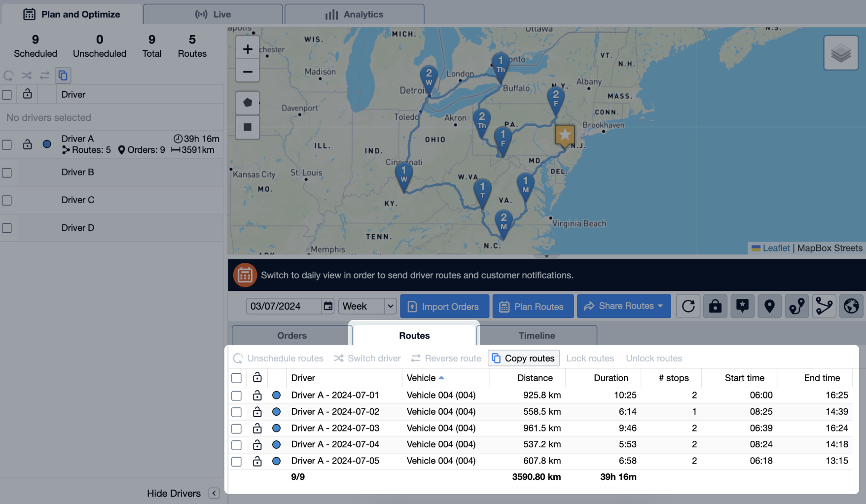Open the Week view dropdown

pos(367,306)
